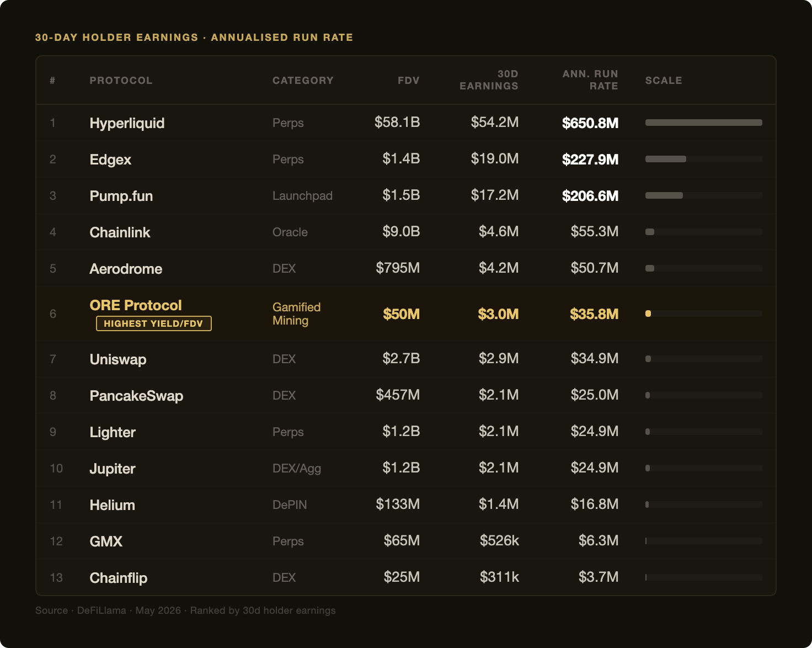Click the Pump.fun protocol name
The image size is (812, 648).
pos(121,196)
